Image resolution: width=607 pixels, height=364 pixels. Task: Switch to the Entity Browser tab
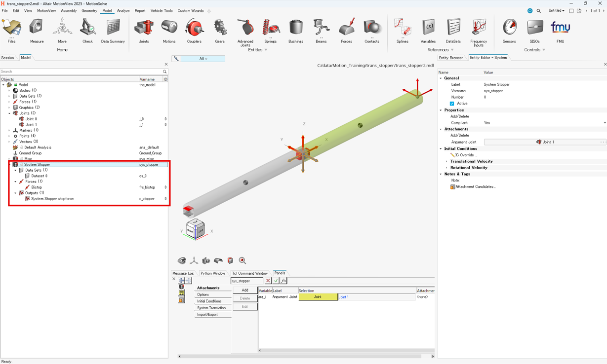pos(451,58)
